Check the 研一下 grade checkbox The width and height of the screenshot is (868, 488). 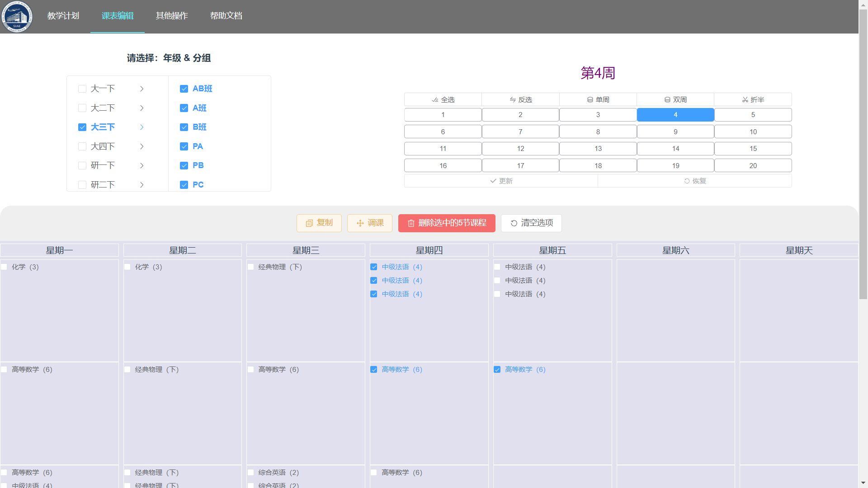tap(82, 166)
